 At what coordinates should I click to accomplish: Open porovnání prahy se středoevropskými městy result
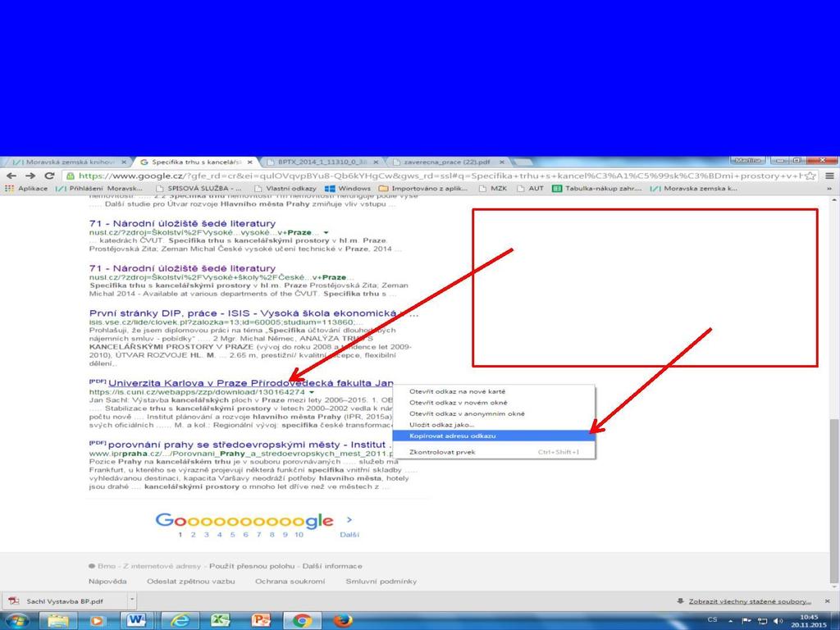click(250, 445)
